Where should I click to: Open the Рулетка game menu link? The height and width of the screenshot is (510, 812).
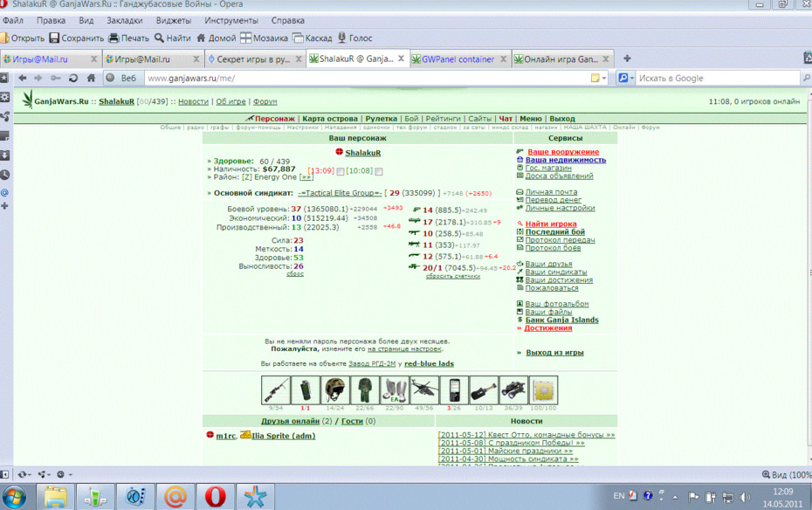click(382, 119)
